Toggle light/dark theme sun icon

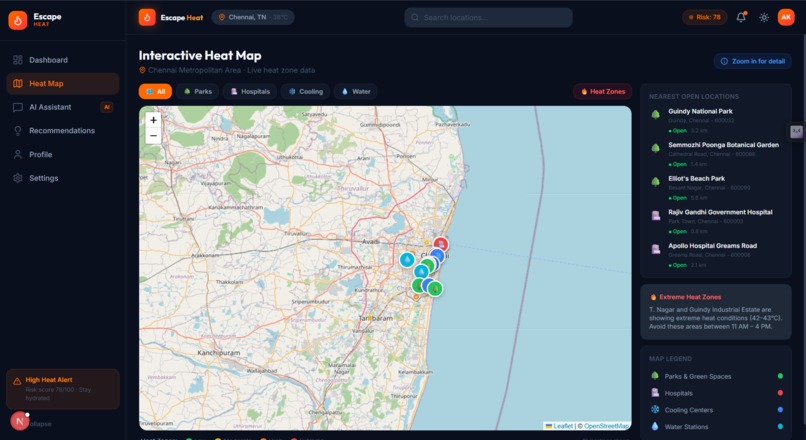point(764,17)
